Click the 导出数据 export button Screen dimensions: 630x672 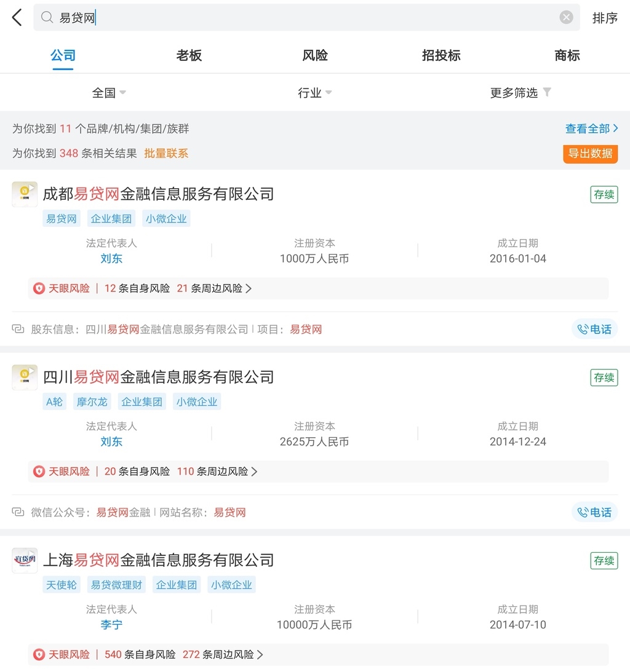point(590,154)
